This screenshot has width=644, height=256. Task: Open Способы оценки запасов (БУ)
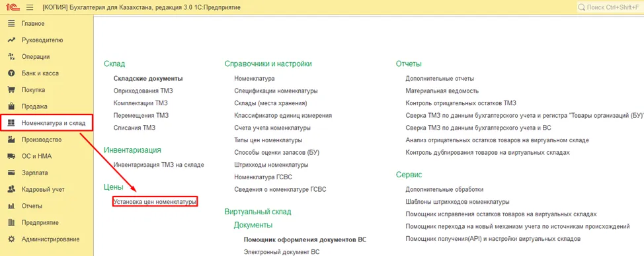click(x=277, y=152)
